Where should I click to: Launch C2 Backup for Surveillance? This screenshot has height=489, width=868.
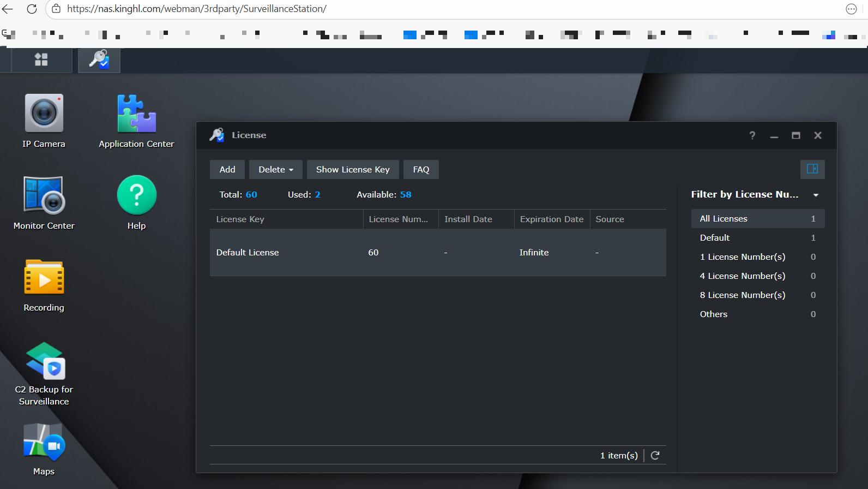click(x=44, y=361)
